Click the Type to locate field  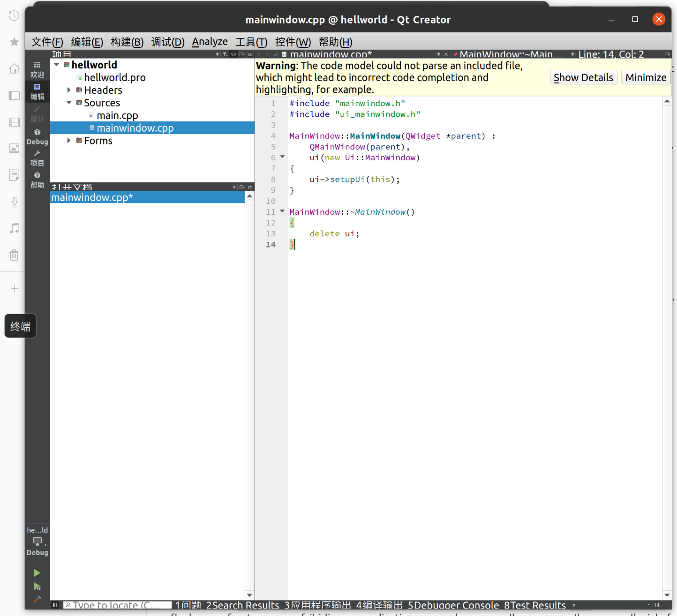[x=117, y=605]
